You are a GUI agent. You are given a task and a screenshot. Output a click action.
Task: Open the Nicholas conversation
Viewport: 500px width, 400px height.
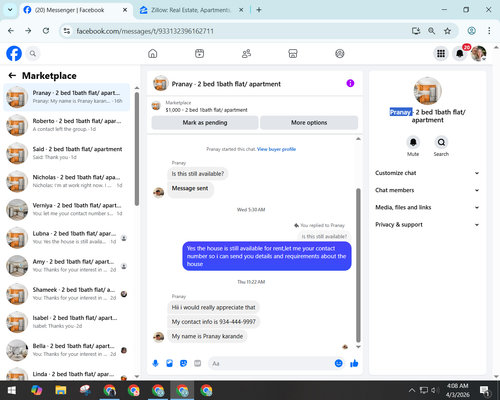point(66,181)
